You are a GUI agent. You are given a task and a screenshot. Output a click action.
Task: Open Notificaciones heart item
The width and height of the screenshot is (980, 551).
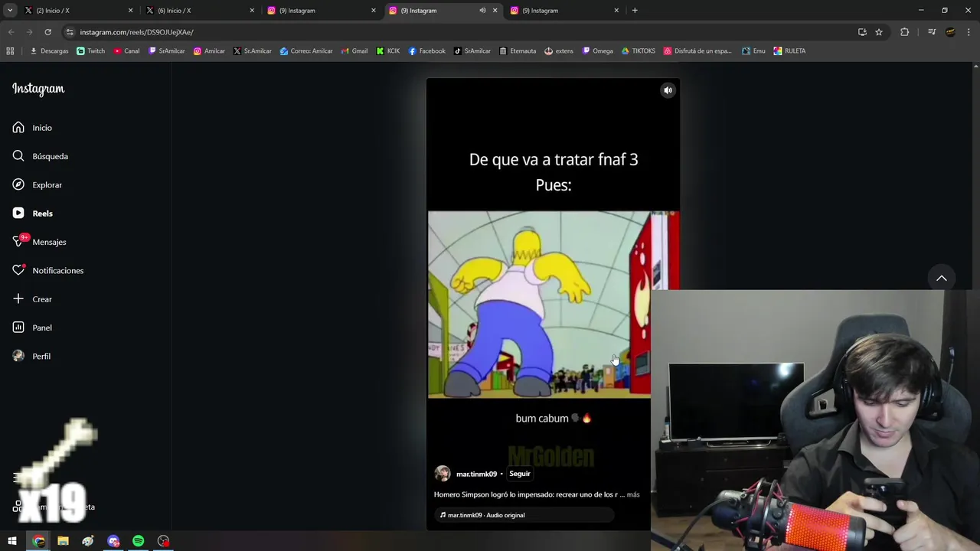coord(47,270)
